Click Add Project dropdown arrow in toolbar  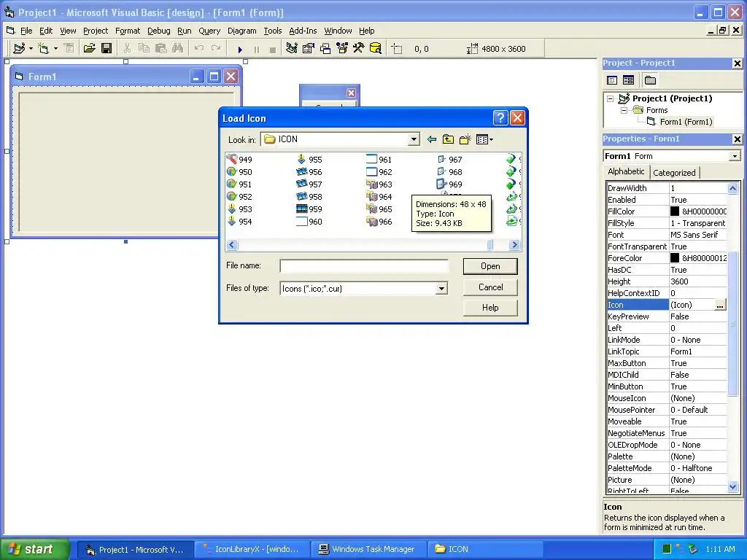coord(31,49)
